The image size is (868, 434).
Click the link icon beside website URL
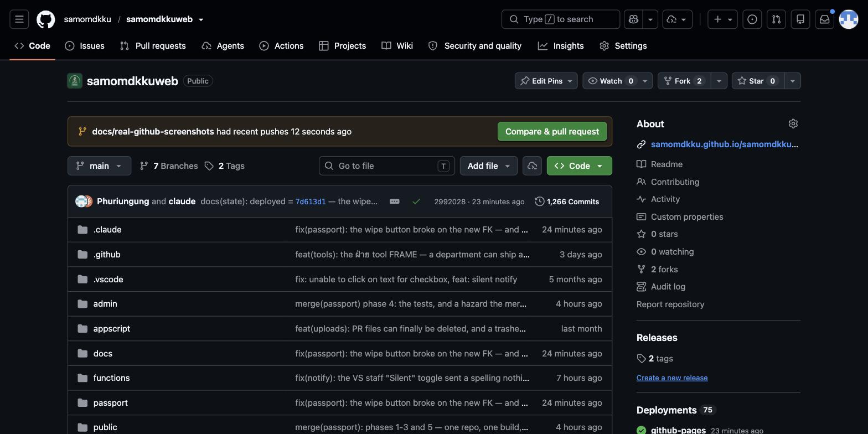641,144
